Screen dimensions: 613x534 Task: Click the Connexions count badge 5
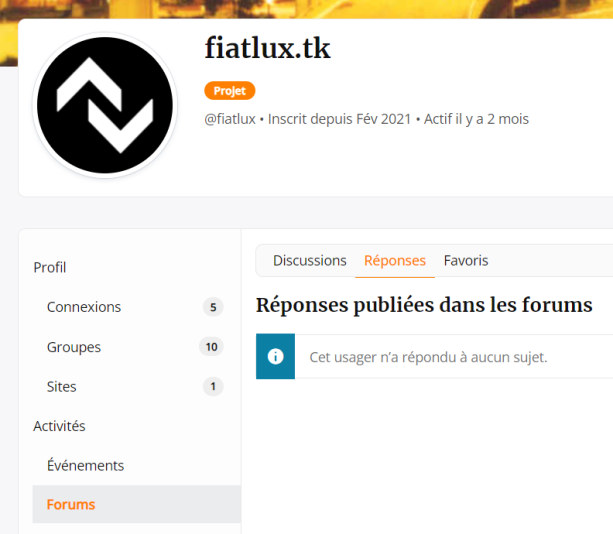213,307
